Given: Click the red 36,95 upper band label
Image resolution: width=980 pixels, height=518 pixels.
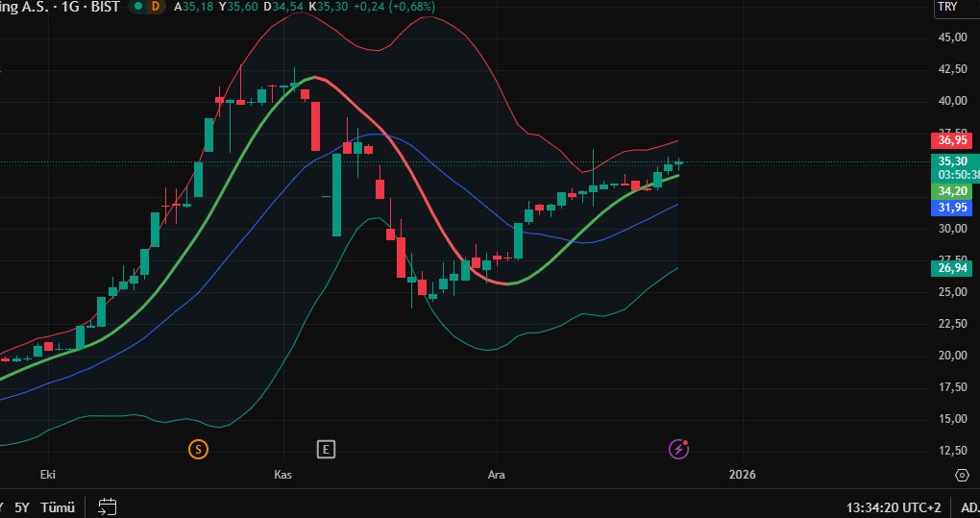Looking at the screenshot, I should click(x=950, y=140).
